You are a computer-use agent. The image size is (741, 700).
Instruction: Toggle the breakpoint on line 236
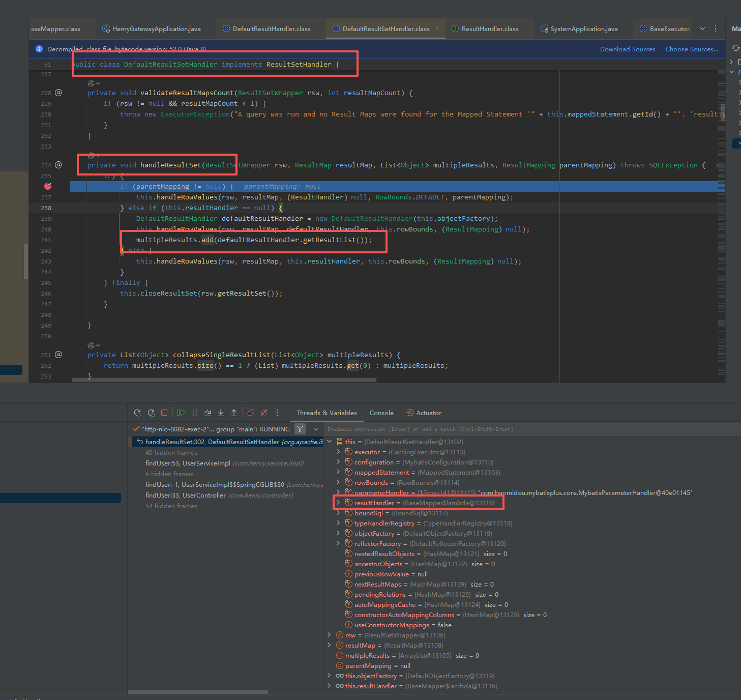point(48,186)
